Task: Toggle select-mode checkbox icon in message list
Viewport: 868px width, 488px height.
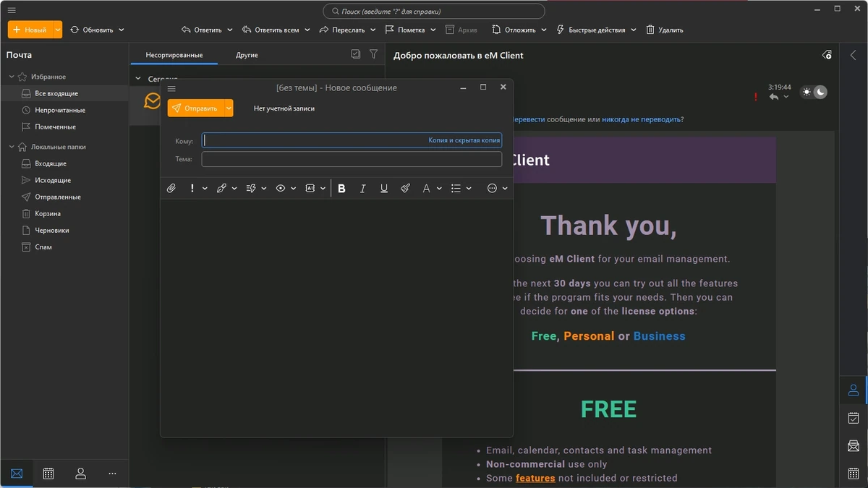Action: click(x=355, y=54)
